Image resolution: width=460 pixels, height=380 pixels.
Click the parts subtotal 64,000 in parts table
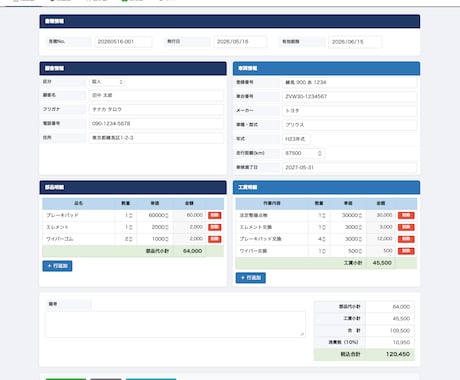(192, 251)
